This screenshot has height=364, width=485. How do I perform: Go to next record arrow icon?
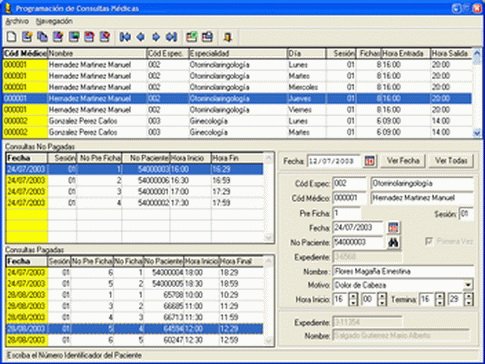[156, 37]
